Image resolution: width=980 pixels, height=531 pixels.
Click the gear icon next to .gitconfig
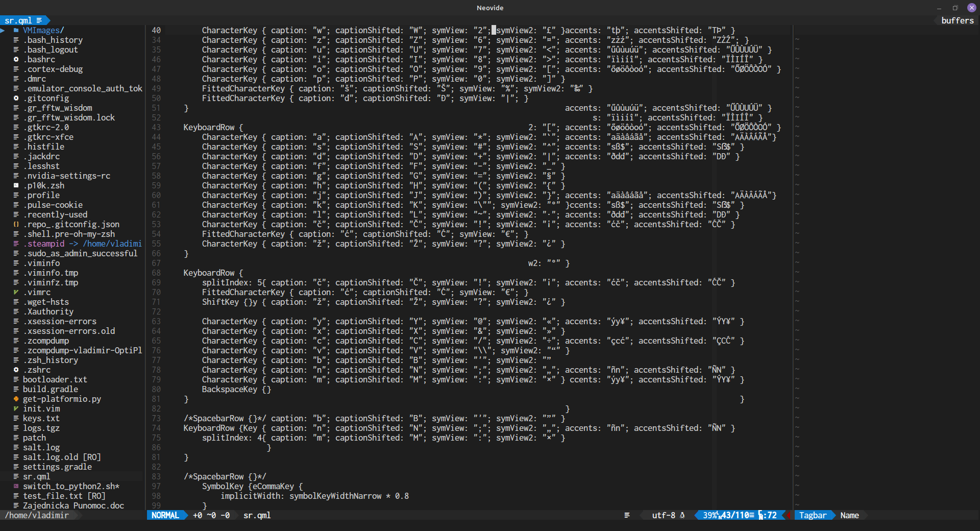15,98
